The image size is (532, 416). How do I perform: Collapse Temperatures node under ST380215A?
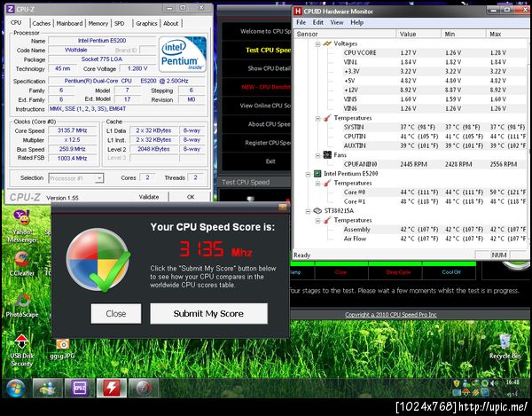pyautogui.click(x=318, y=221)
